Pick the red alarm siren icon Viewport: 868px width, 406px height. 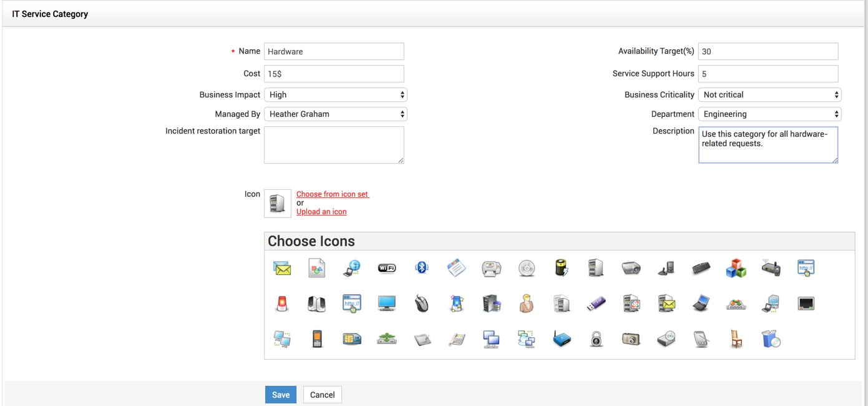click(282, 304)
